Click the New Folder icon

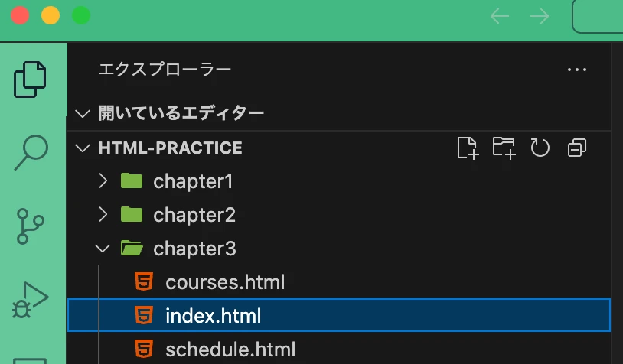pos(504,148)
